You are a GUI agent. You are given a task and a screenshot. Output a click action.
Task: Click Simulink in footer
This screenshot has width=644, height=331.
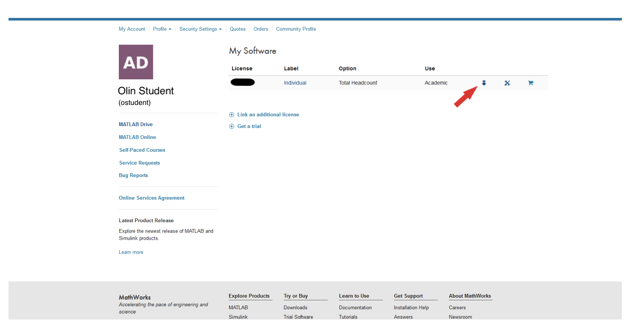(x=238, y=317)
